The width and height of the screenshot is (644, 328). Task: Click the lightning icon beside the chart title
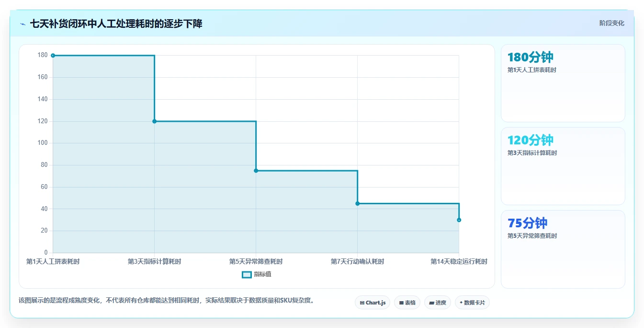(x=23, y=23)
